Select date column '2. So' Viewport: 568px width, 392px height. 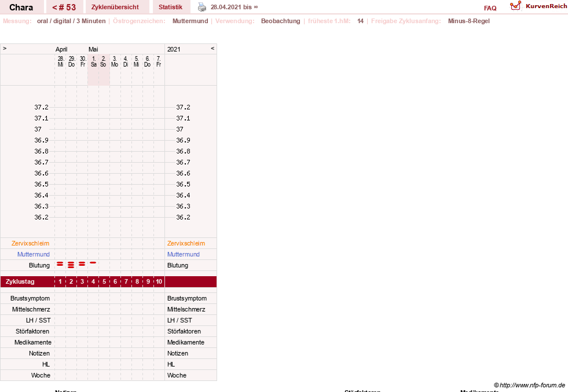pyautogui.click(x=103, y=61)
